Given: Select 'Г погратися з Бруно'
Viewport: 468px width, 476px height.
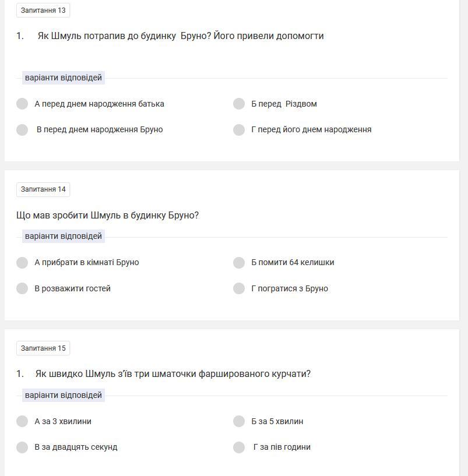Looking at the screenshot, I should pyautogui.click(x=239, y=288).
